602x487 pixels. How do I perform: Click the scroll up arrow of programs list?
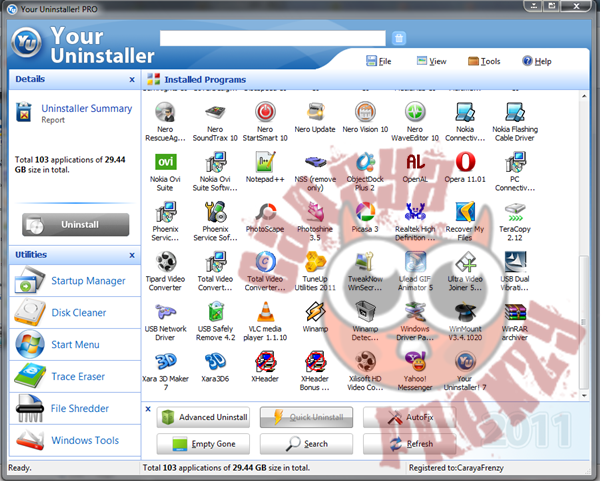(x=584, y=96)
